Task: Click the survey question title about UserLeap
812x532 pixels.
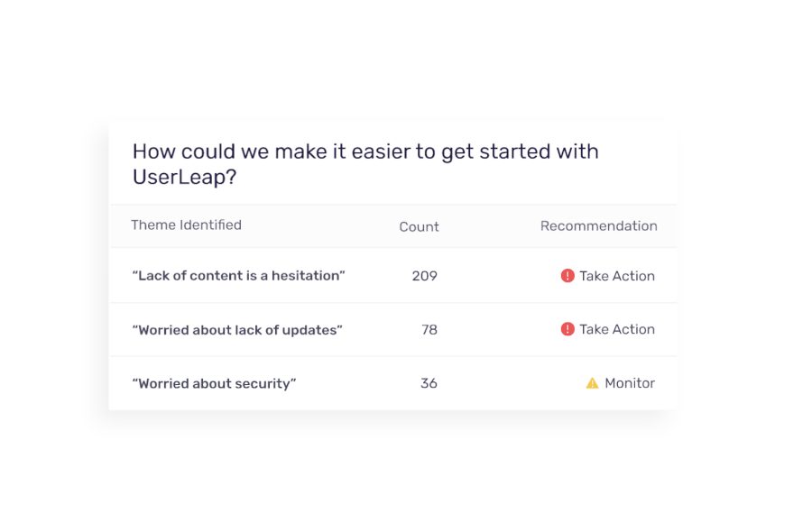Action: click(365, 164)
